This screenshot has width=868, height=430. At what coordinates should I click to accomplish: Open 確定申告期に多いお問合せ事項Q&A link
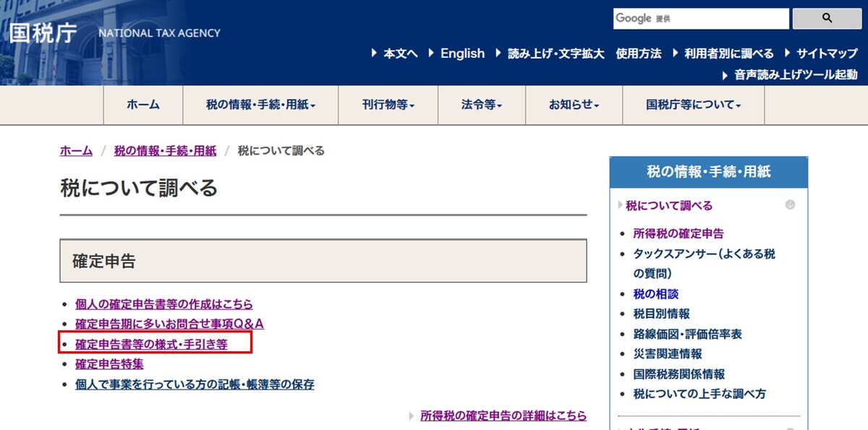click(x=169, y=324)
